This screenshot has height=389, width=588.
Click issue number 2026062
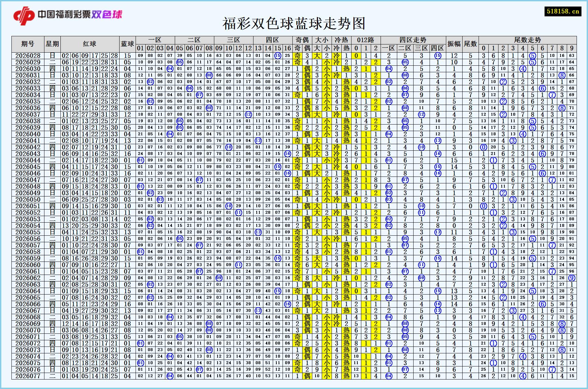coord(28,278)
